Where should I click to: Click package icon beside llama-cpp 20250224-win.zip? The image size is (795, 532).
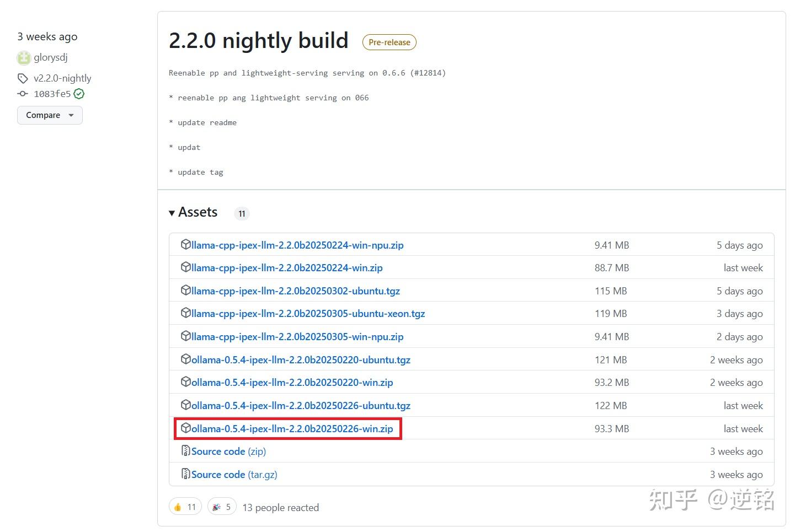186,267
